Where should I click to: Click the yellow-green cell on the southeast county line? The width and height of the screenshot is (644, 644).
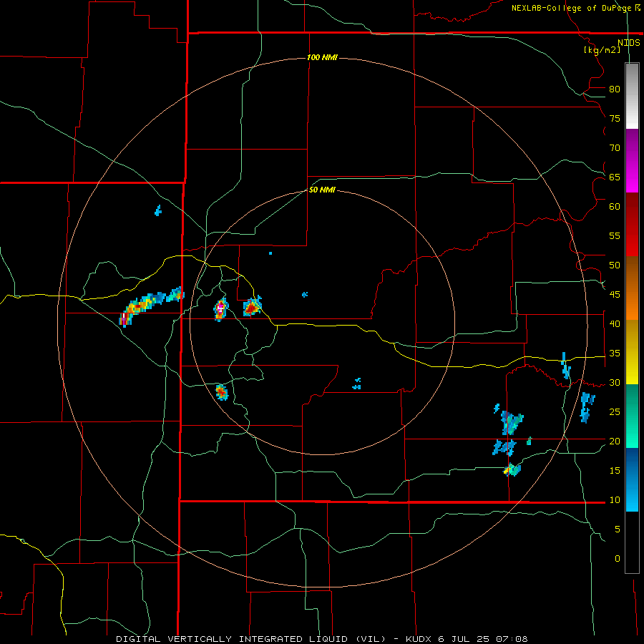512,469
